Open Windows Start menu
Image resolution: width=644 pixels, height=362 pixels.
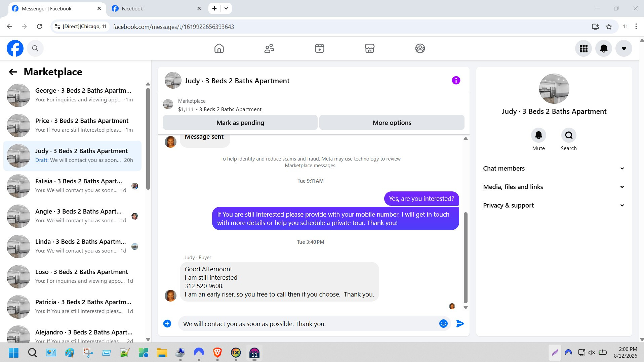click(x=14, y=353)
